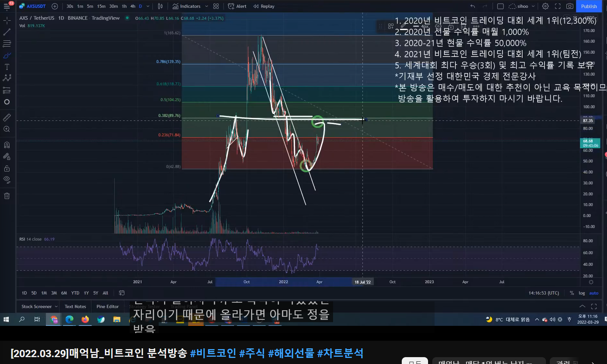Open the Fibonacci and Gann tools
607x364 pixels.
[x=7, y=43]
